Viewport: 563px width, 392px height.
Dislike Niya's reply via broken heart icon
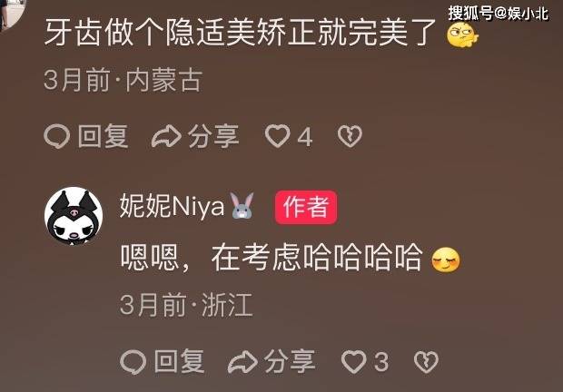pos(426,361)
